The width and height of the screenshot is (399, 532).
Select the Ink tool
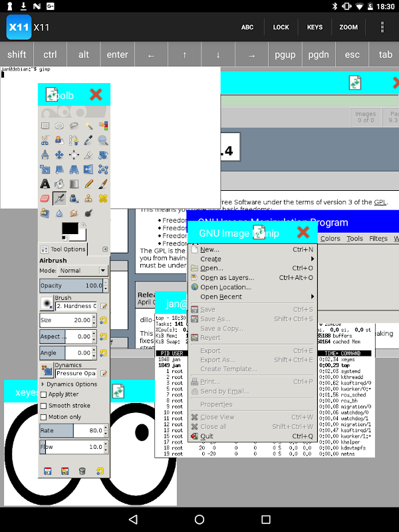pos(74,198)
